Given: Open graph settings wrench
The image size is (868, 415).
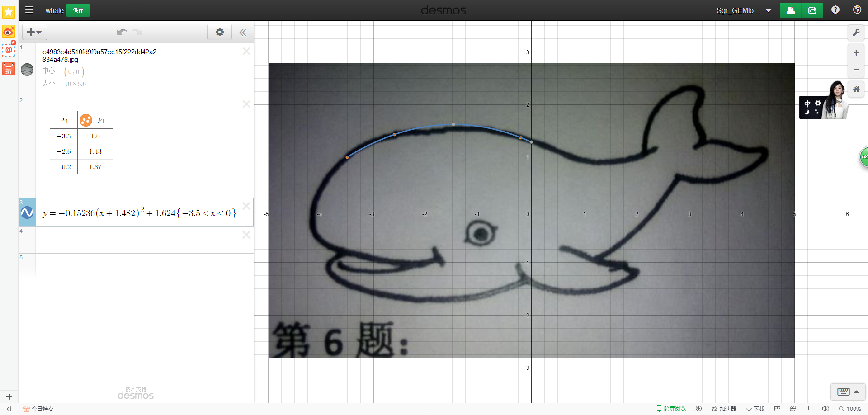Looking at the screenshot, I should click(856, 33).
